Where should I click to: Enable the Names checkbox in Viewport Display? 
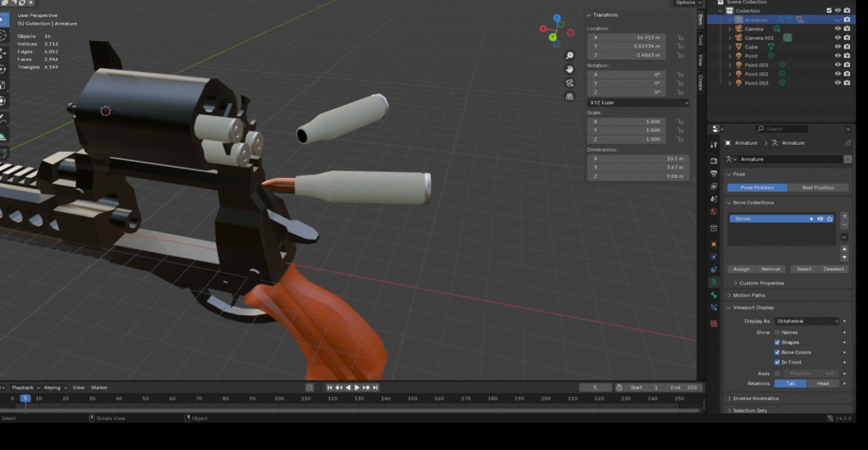pyautogui.click(x=777, y=332)
